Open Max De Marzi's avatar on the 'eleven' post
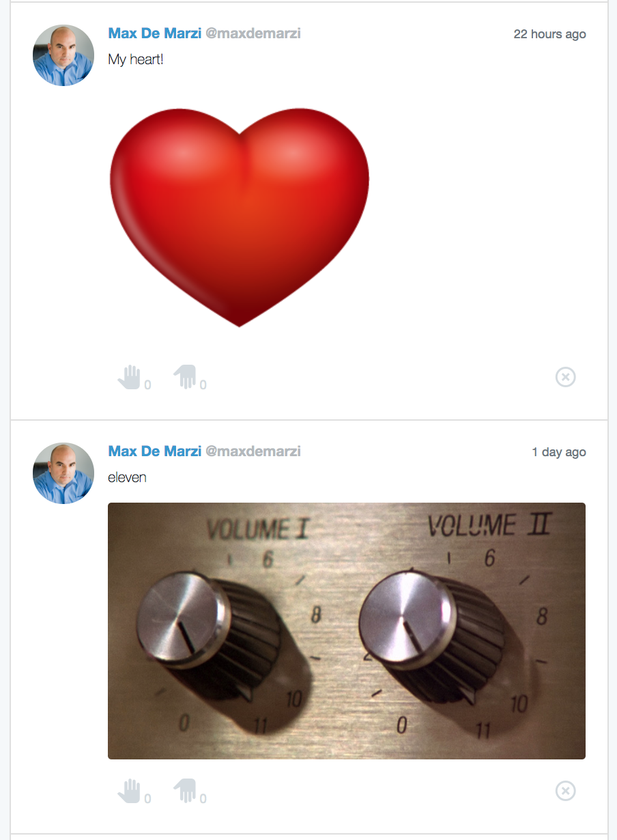The height and width of the screenshot is (840, 617). tap(63, 473)
